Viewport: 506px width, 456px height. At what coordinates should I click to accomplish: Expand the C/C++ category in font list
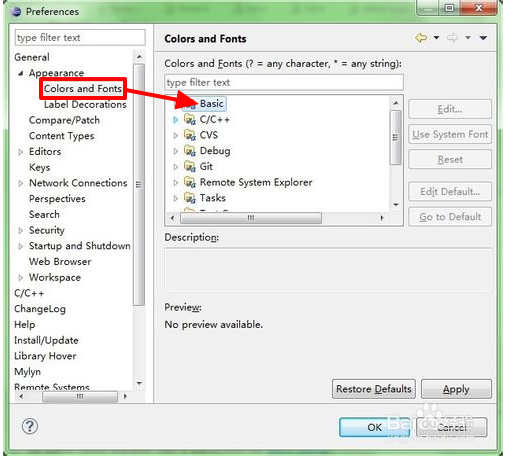click(x=175, y=119)
